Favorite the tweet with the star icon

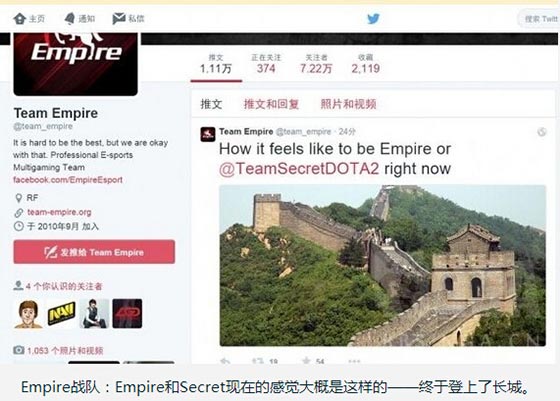pos(306,361)
